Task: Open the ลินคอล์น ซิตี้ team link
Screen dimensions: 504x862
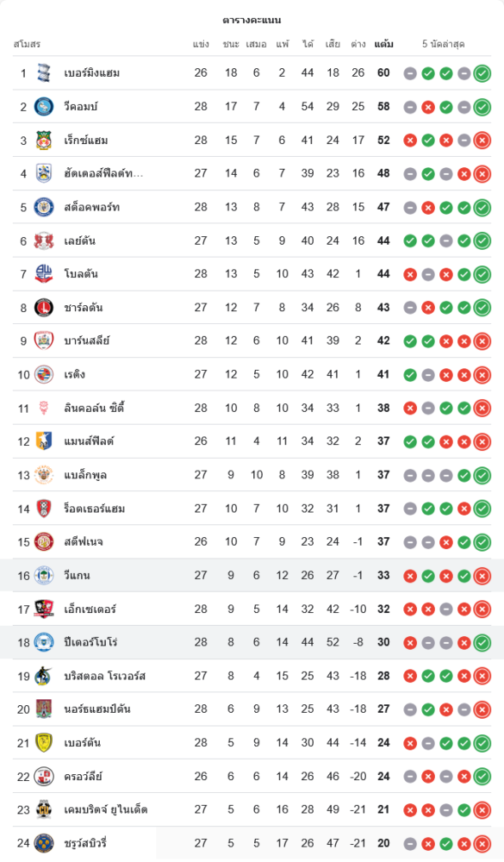Action: [x=94, y=408]
